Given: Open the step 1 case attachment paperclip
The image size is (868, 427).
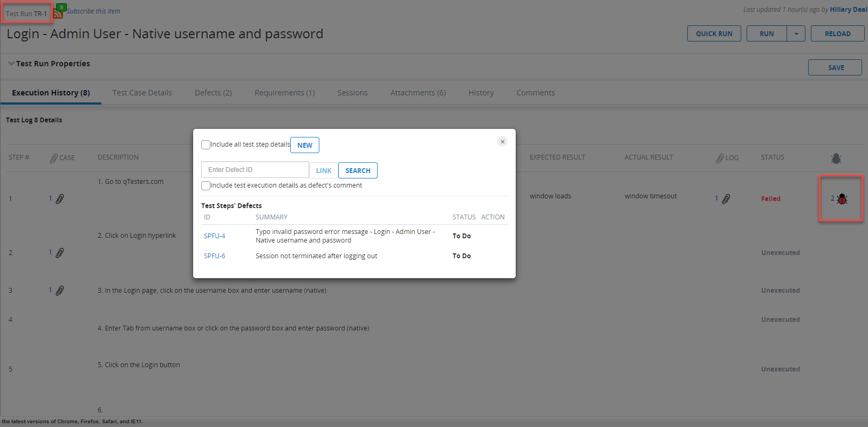Looking at the screenshot, I should tap(60, 199).
